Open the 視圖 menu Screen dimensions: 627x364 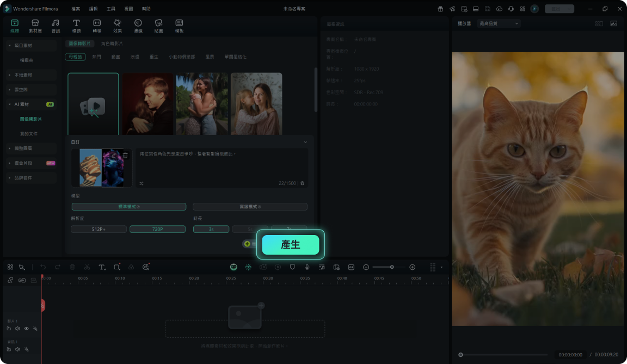128,9
